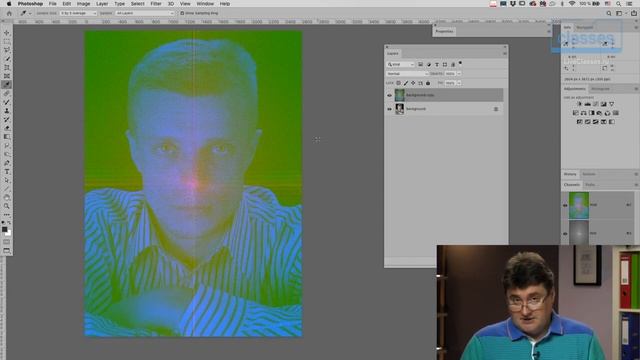The width and height of the screenshot is (640, 360).
Task: Select the Magic Wand tool
Action: (x=7, y=59)
